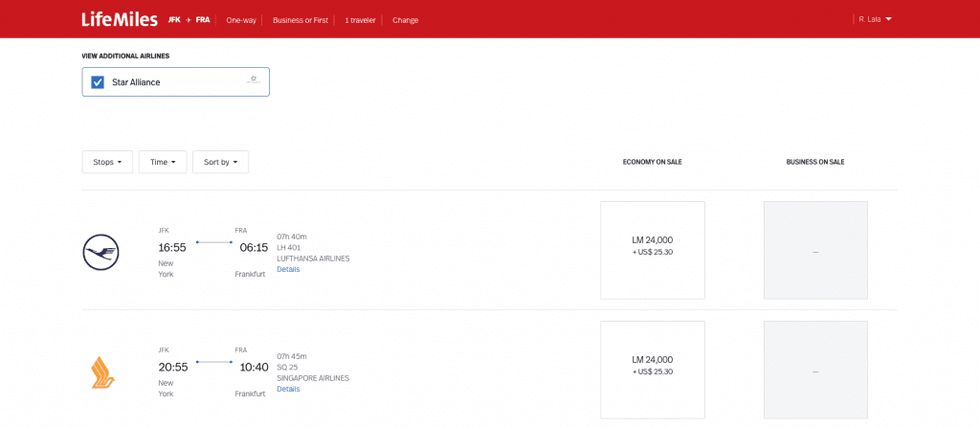The image size is (980, 428).
Task: Click the 07h 40m duration text
Action: click(292, 237)
